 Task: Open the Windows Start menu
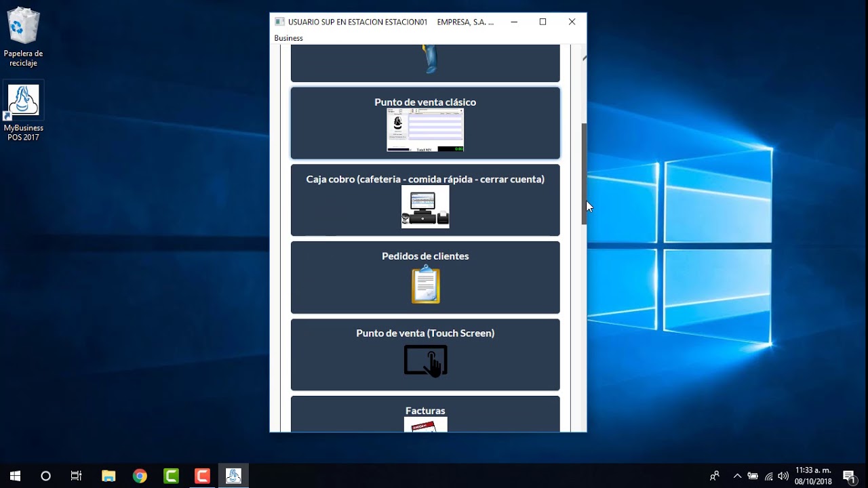[x=15, y=476]
